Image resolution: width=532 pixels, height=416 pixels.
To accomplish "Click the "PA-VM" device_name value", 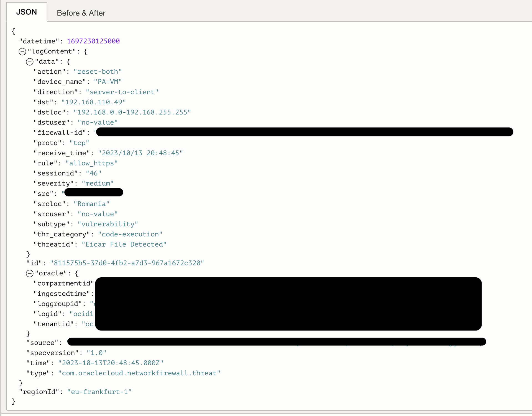I will click(x=108, y=82).
